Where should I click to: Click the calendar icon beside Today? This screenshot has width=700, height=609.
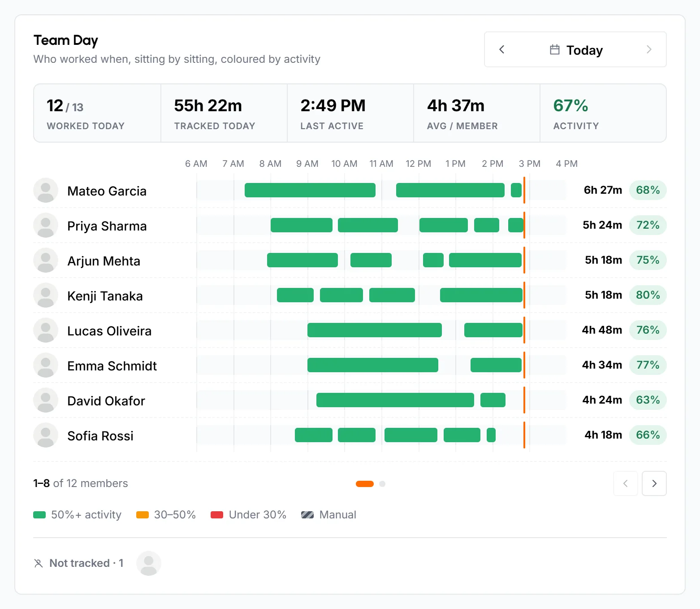point(555,50)
